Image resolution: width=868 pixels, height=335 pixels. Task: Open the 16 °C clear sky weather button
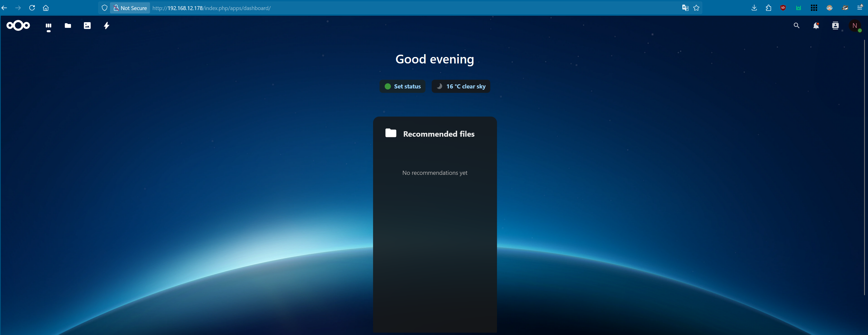pyautogui.click(x=461, y=86)
